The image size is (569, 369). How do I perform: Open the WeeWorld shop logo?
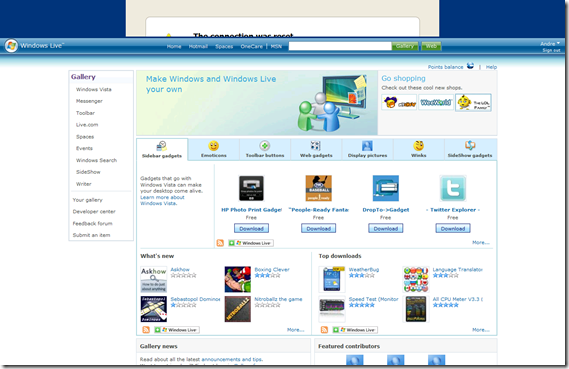436,103
